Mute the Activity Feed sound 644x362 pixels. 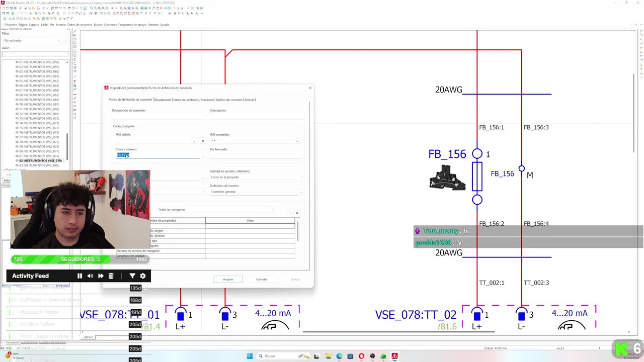(90, 276)
